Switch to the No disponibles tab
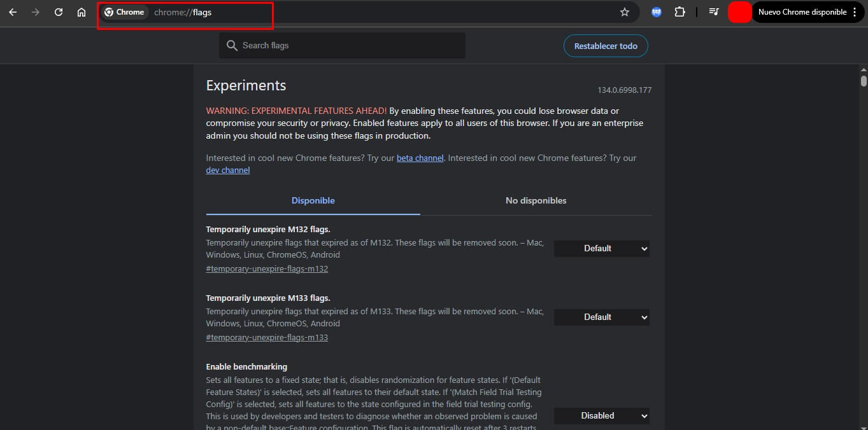 point(536,200)
